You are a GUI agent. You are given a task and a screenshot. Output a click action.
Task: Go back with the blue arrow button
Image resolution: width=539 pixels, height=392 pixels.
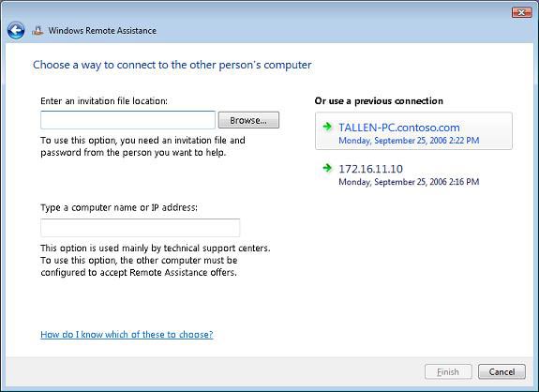(x=16, y=31)
